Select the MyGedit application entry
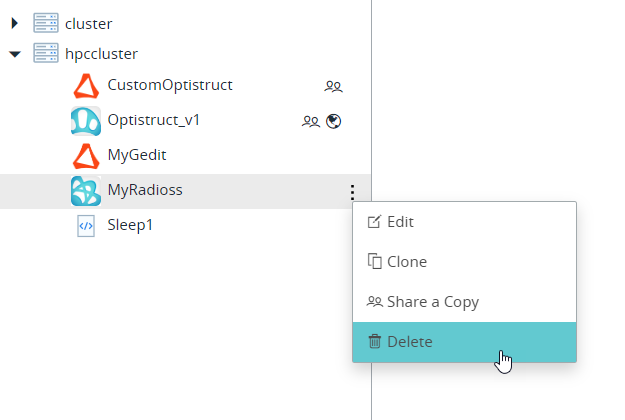Screen dimensions: 625x420 coord(136,156)
